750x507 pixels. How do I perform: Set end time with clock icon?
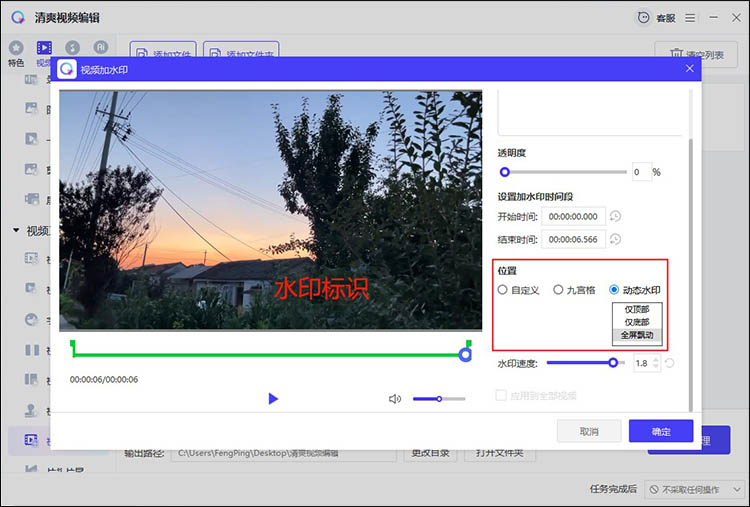pyautogui.click(x=615, y=239)
